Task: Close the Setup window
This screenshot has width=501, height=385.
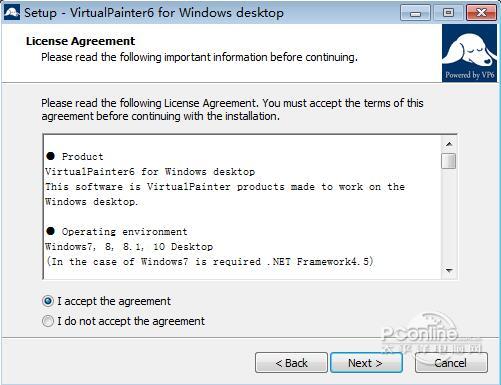Action: 482,13
